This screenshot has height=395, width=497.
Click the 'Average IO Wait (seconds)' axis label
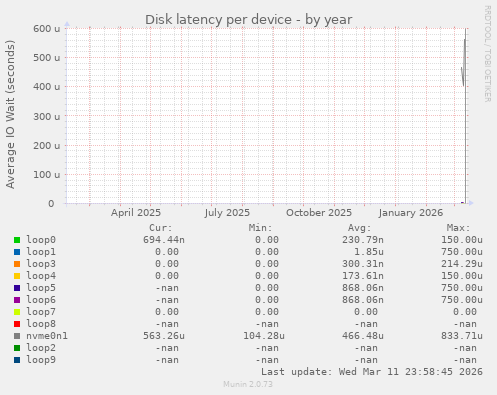[10, 114]
